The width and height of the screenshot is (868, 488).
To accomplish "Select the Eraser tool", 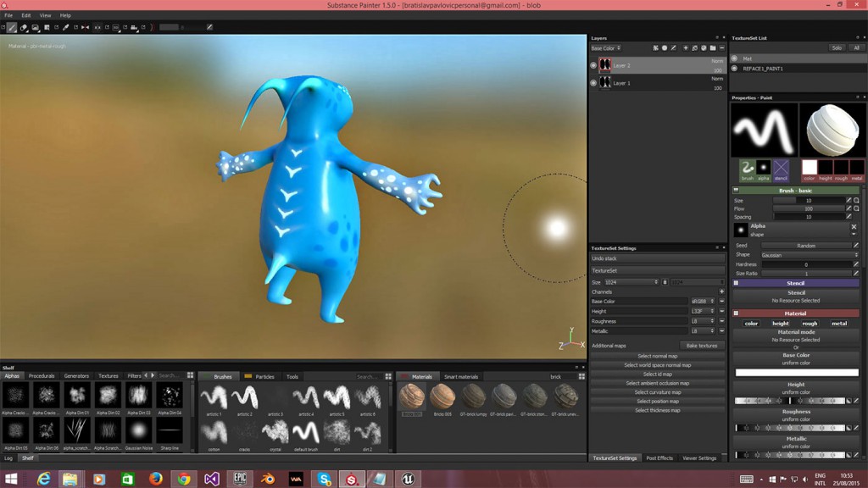I will tap(24, 27).
